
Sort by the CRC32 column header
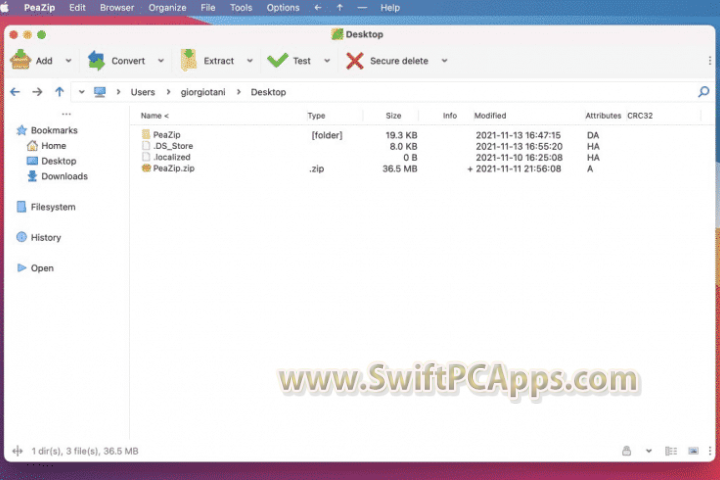[x=640, y=116]
